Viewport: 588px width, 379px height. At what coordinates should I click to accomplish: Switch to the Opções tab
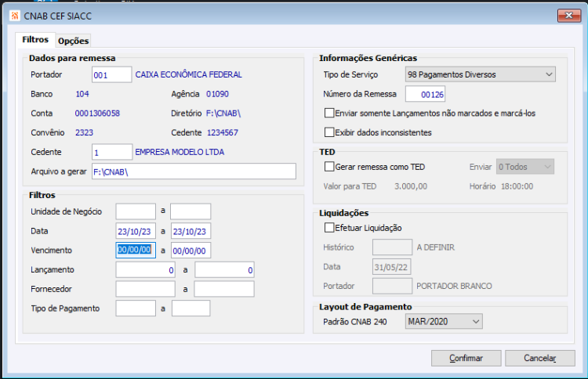[x=73, y=41]
